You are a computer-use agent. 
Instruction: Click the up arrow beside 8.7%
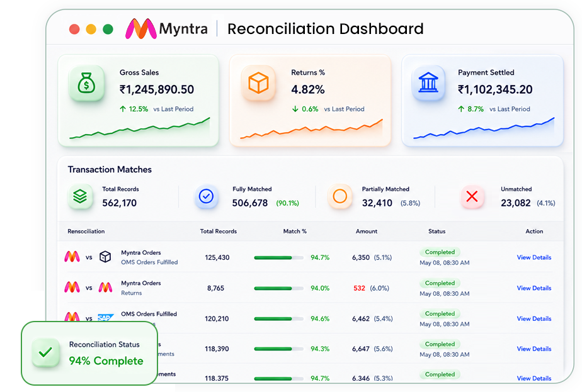461,109
